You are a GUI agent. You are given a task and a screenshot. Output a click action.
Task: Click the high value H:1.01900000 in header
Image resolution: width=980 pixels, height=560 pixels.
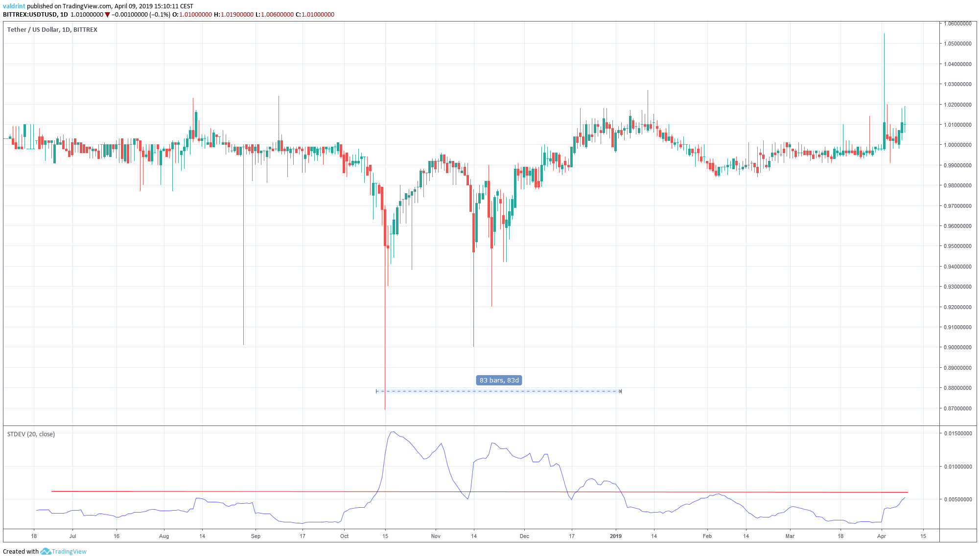tap(233, 15)
